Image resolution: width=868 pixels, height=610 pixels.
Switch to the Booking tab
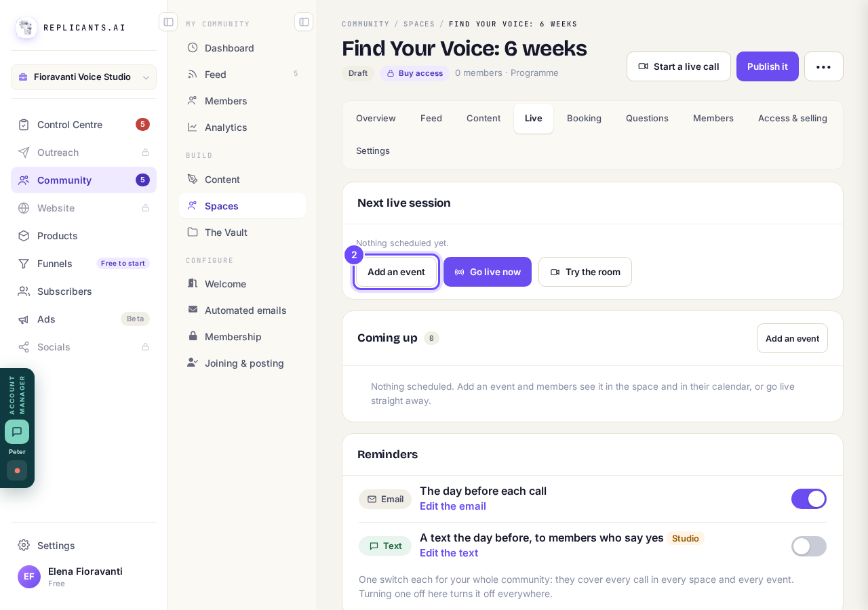click(x=584, y=119)
